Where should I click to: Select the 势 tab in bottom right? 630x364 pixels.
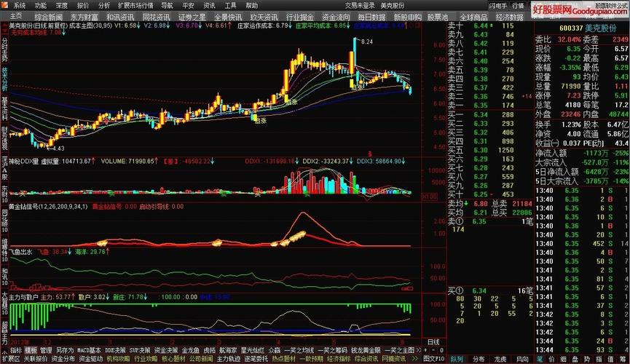click(587, 359)
